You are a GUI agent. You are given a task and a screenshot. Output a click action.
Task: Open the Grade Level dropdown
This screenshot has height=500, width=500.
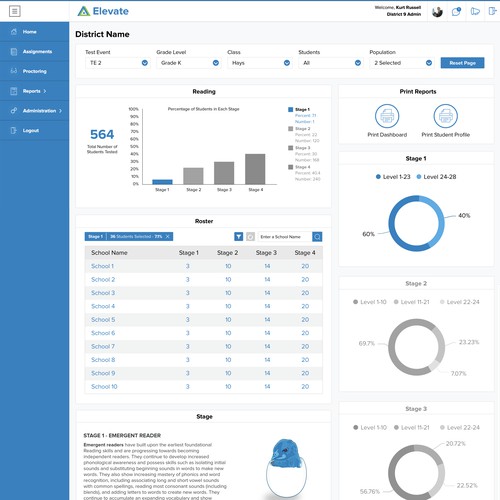click(189, 63)
